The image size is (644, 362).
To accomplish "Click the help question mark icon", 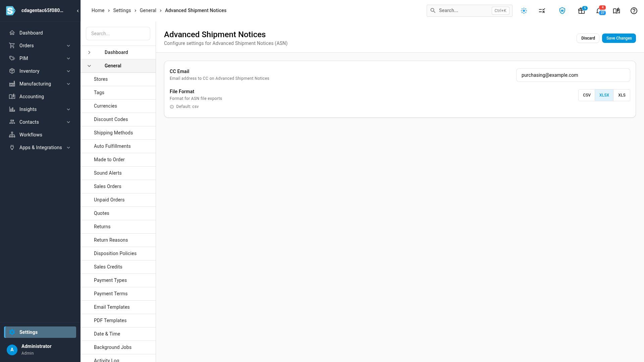I will point(634,11).
